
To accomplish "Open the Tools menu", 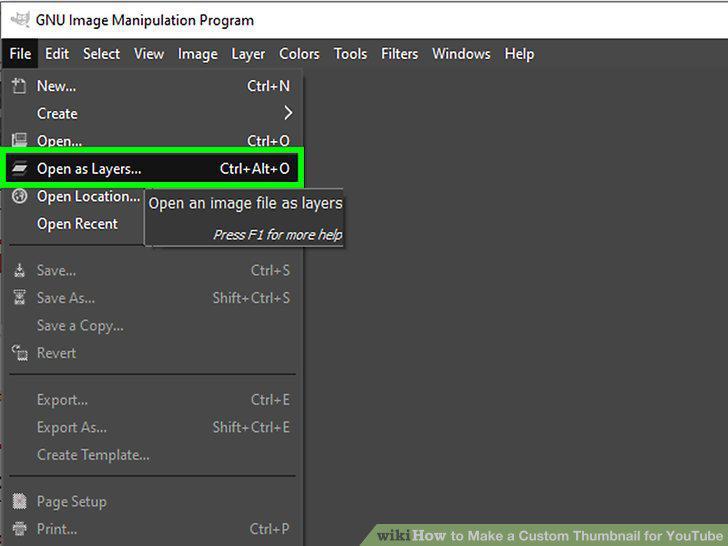I will (x=350, y=53).
